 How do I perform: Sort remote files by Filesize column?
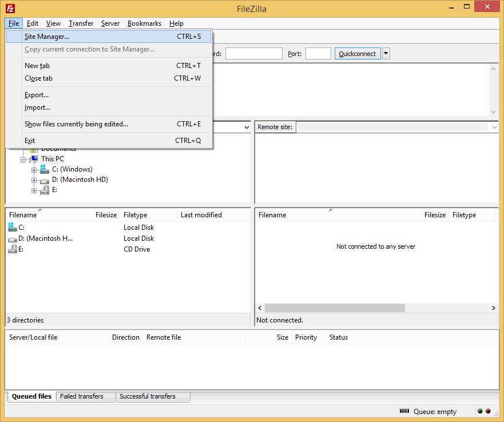click(427, 215)
